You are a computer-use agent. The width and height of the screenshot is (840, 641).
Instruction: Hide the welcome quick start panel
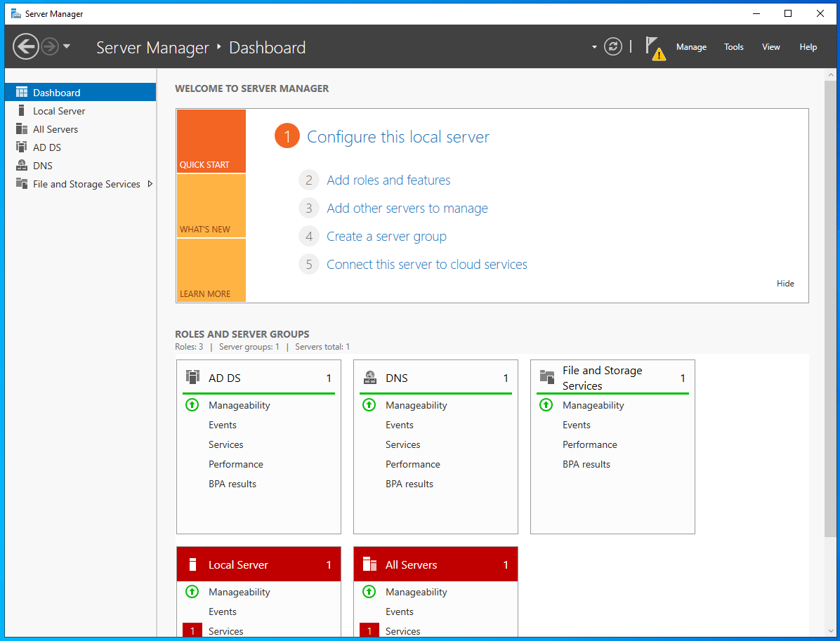pos(785,284)
